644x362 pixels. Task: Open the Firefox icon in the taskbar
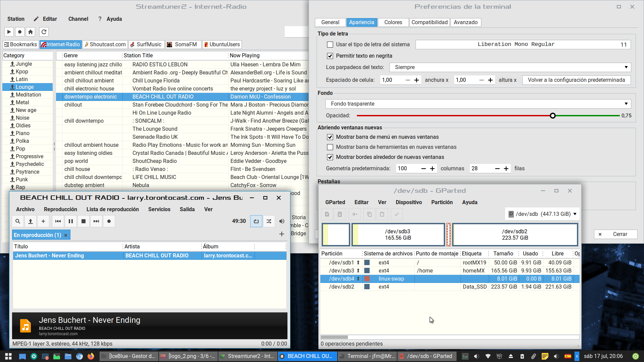[91, 356]
